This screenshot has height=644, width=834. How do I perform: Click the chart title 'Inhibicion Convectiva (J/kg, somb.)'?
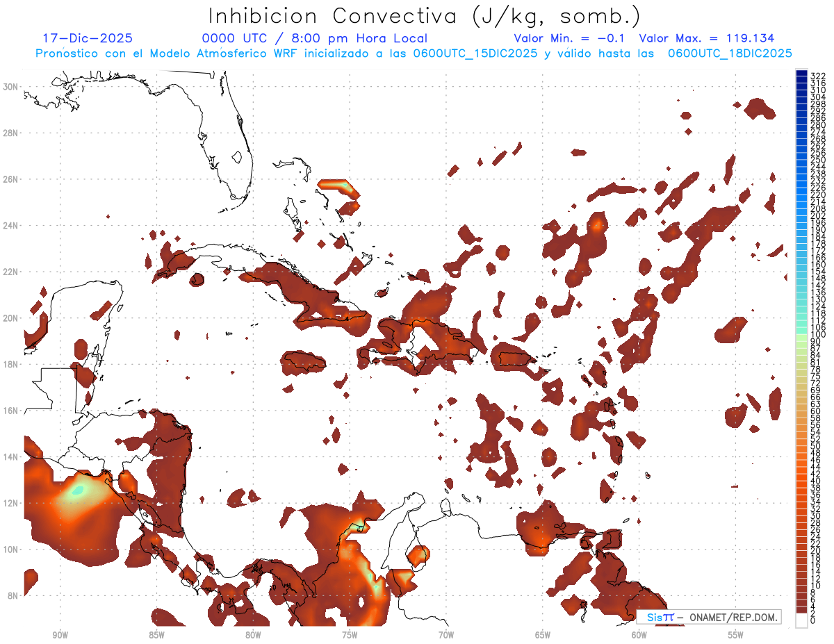[x=425, y=16]
